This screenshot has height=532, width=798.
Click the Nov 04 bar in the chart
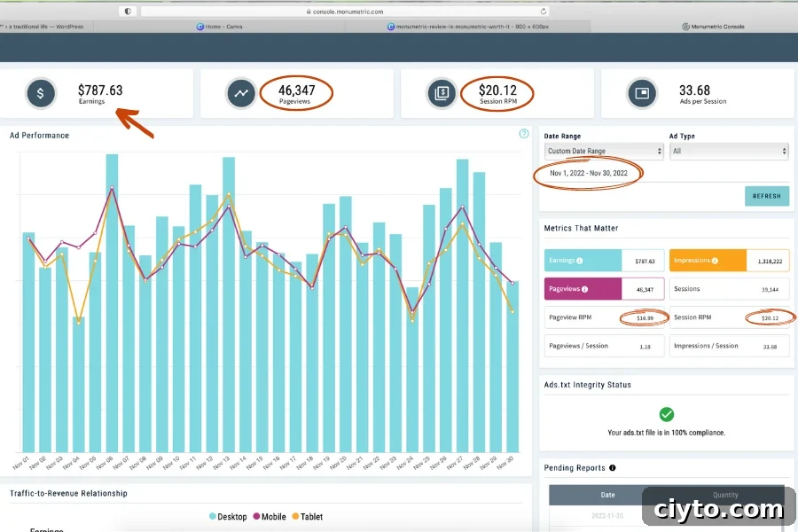(x=78, y=385)
